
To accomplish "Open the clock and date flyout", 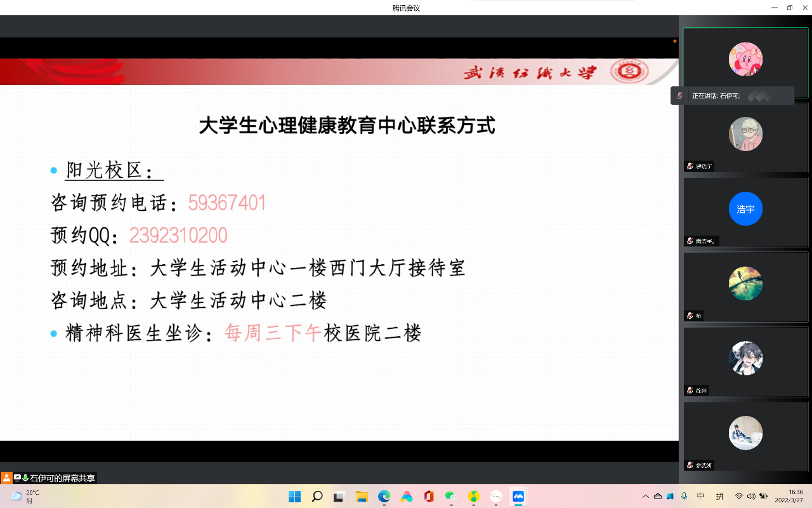I will pyautogui.click(x=796, y=496).
